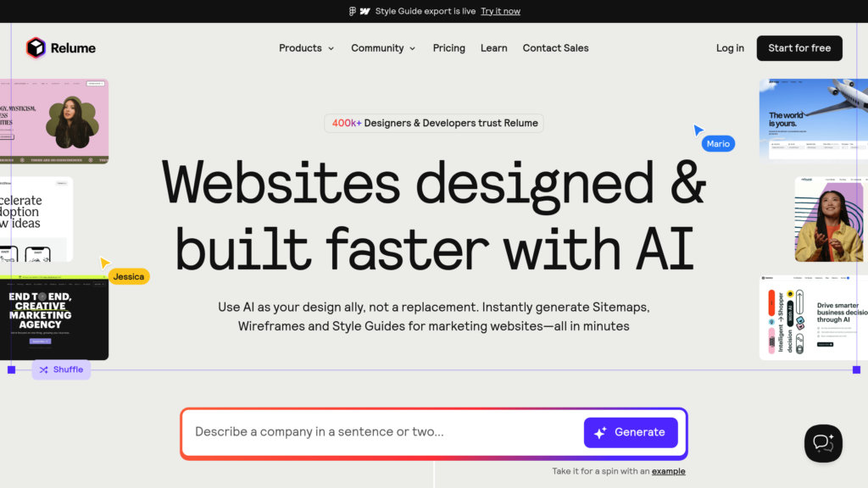Screen dimensions: 868x488
Task: Open the Creative Marketing Agency thumbnail
Action: coord(53,318)
